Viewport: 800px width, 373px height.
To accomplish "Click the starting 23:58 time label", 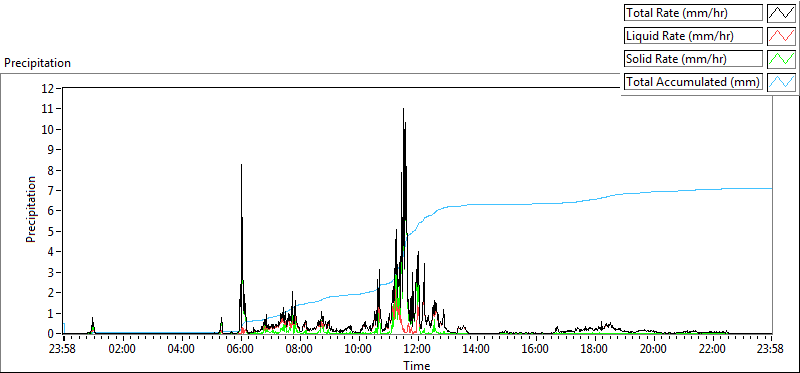I will pos(63,349).
